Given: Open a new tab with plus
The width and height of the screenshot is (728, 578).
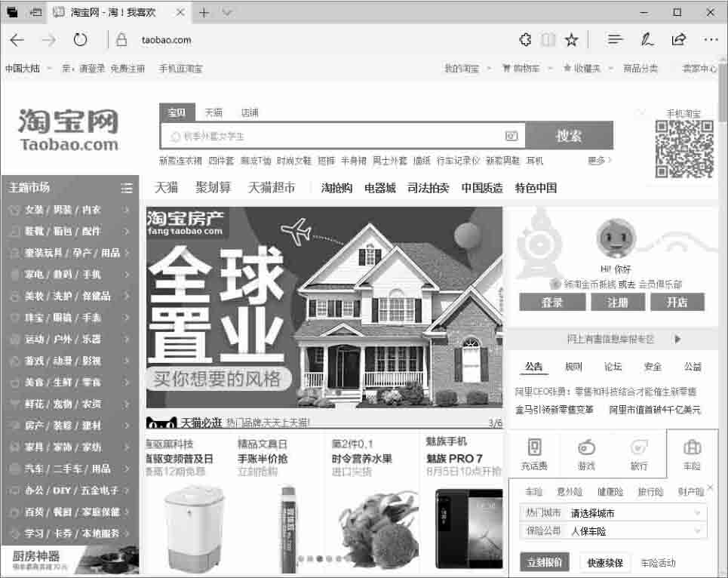Looking at the screenshot, I should click(204, 13).
